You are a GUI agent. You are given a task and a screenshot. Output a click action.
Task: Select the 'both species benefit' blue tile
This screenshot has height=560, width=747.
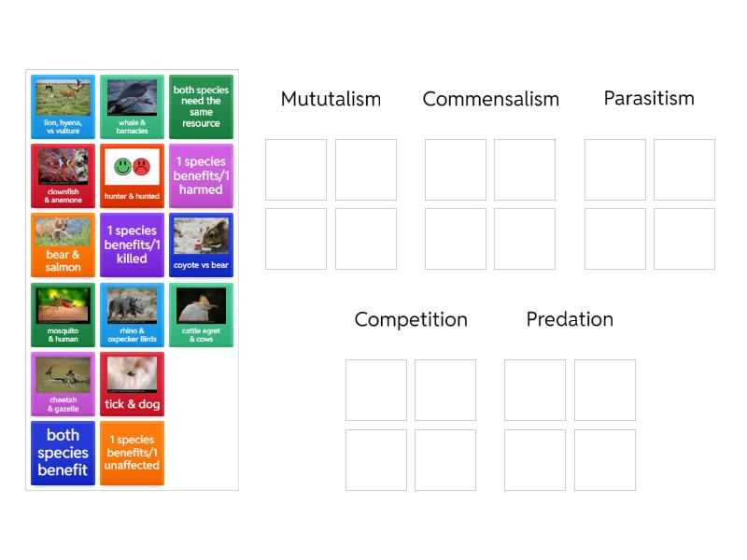tap(62, 453)
